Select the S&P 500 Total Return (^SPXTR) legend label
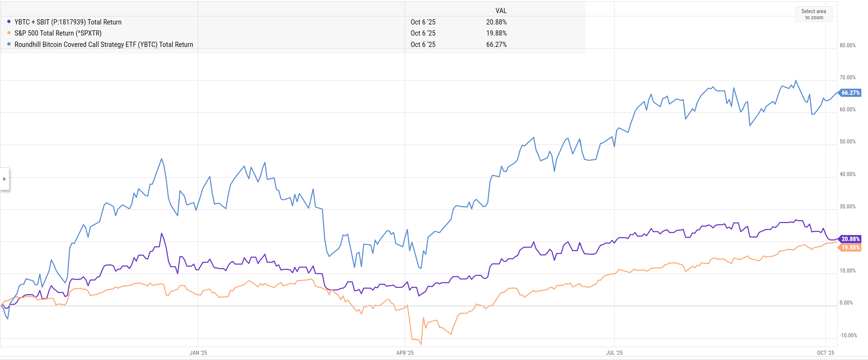 [x=58, y=33]
